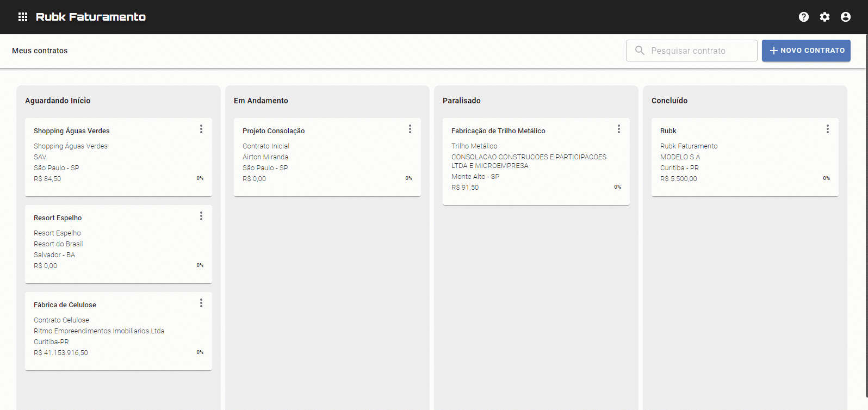
Task: Open the settings gear icon
Action: [824, 17]
